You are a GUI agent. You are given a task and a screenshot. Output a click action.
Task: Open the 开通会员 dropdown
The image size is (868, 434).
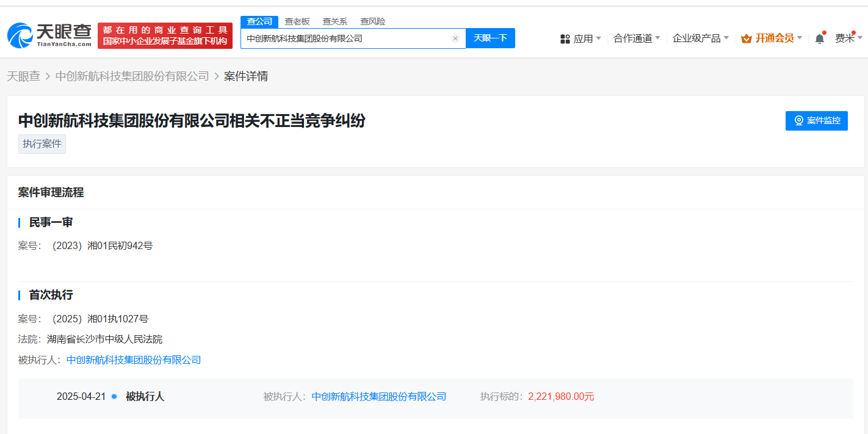(779, 38)
